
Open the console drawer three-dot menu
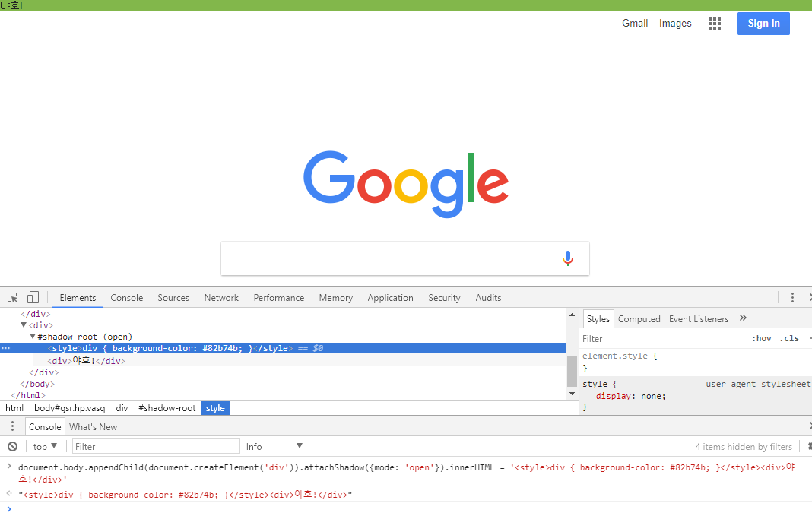[12, 426]
